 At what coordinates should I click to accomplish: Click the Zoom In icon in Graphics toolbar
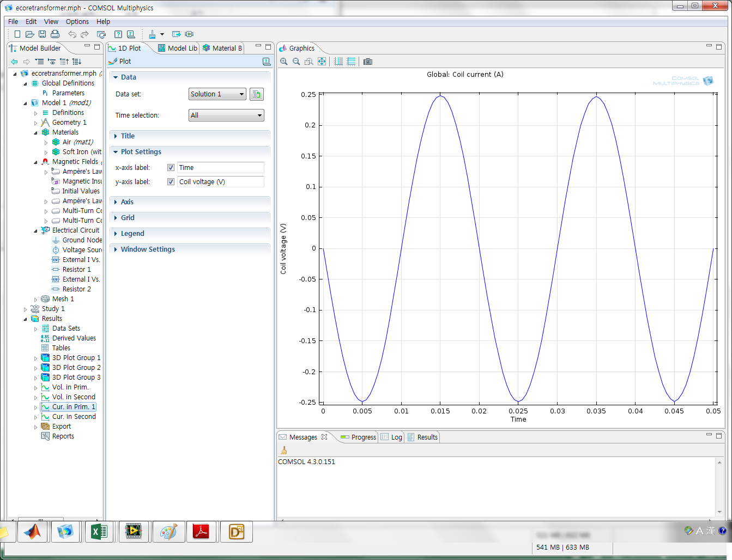tap(284, 62)
